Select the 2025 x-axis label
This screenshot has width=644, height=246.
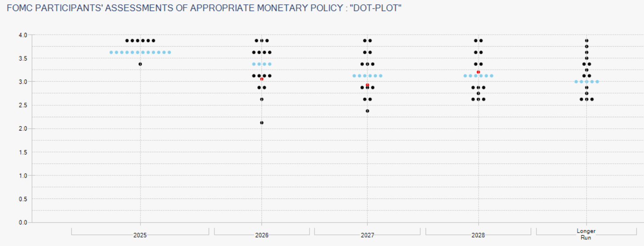click(140, 235)
